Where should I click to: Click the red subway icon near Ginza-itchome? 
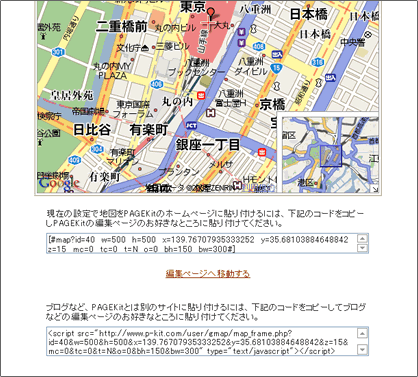tap(262, 152)
